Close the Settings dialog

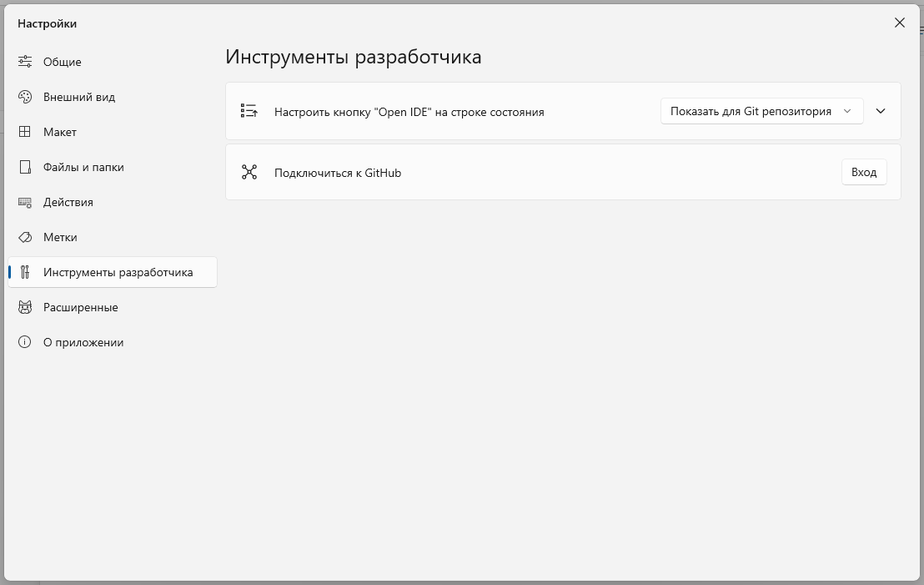click(x=899, y=23)
